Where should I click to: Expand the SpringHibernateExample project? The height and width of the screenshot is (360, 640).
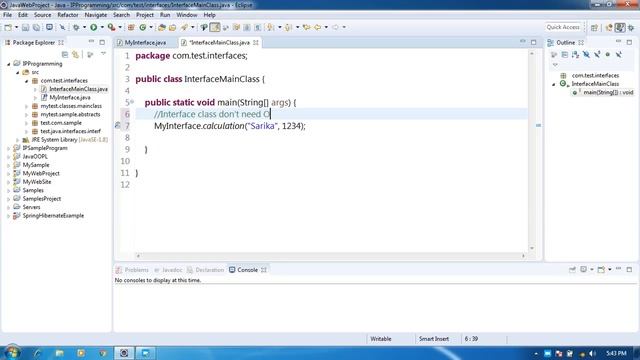[x=9, y=216]
